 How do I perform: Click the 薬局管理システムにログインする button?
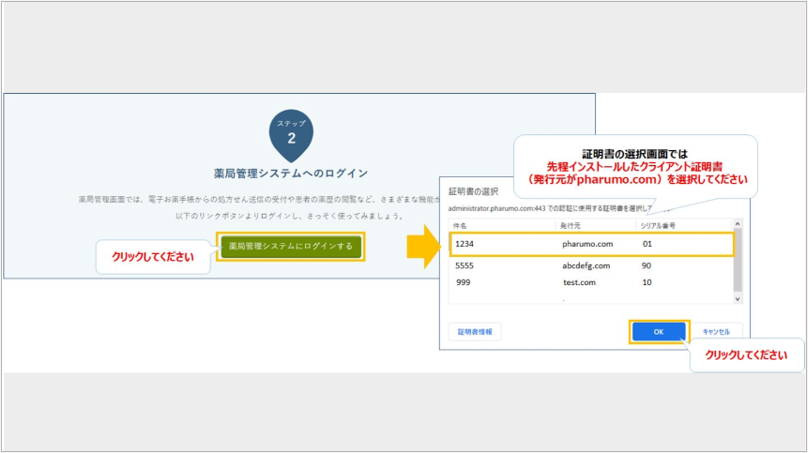[290, 246]
